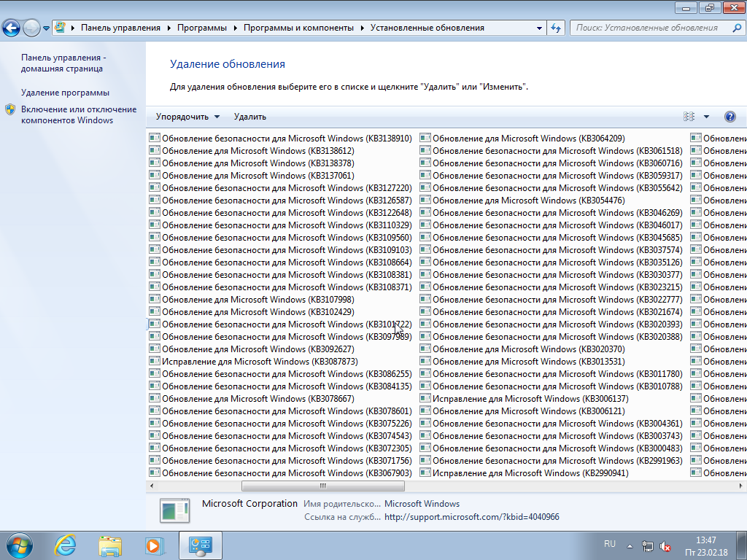Screen dimensions: 747x560
Task: Select Исправление KB2990941
Action: pos(524,472)
